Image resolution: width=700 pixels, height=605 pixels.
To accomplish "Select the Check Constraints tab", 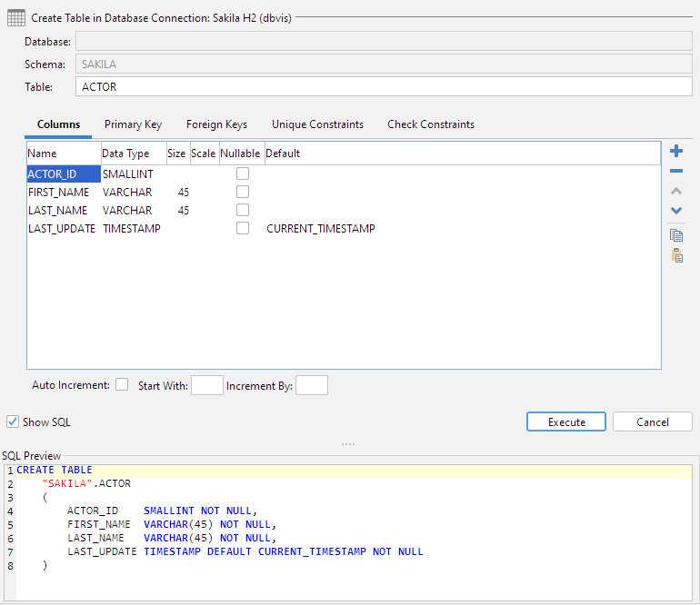I will [430, 124].
